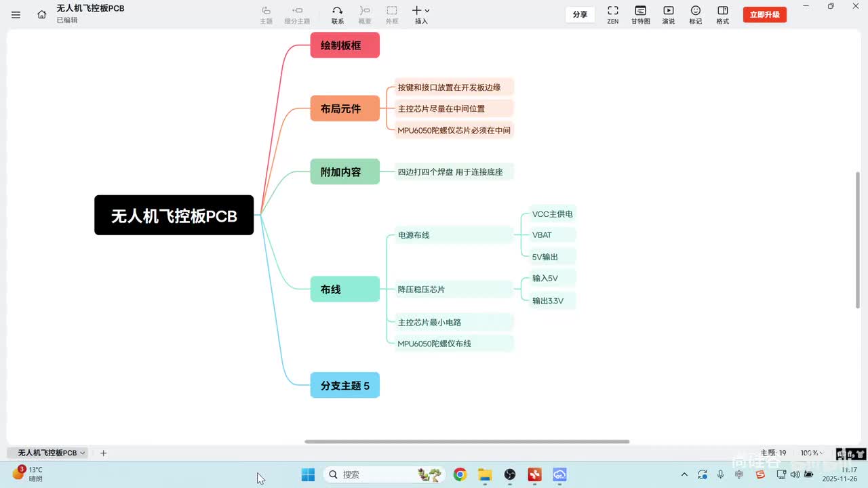Viewport: 868px width, 488px height.
Task: Select the 布线 branch topic
Action: click(x=344, y=289)
